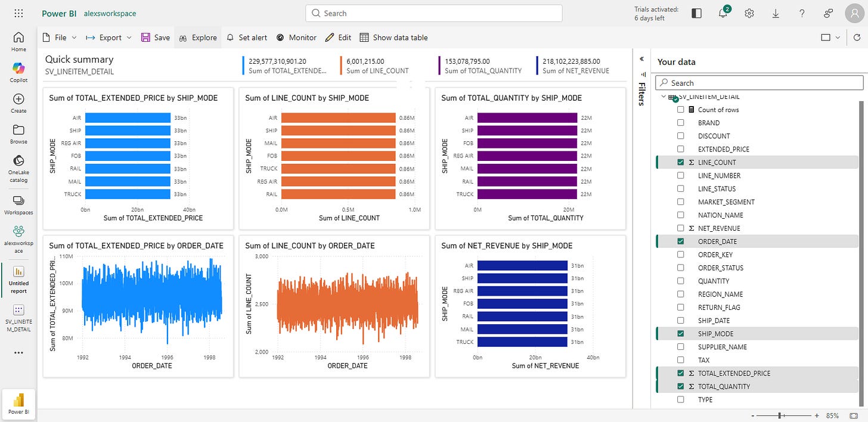Image resolution: width=868 pixels, height=422 pixels.
Task: Click Show data table
Action: (x=393, y=37)
